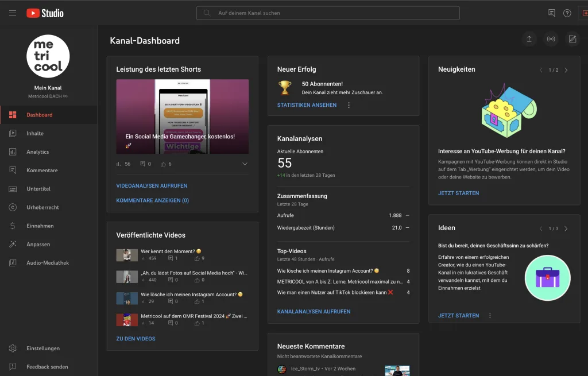Open three-dot menu beside Statistiken ansehen
The width and height of the screenshot is (588, 376).
click(349, 106)
